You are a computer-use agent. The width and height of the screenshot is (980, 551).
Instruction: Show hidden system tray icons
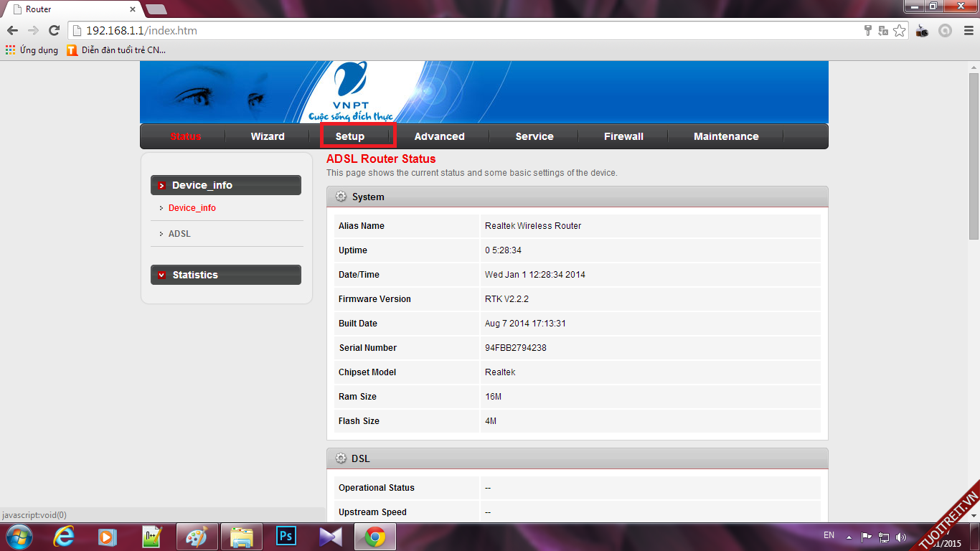(849, 537)
